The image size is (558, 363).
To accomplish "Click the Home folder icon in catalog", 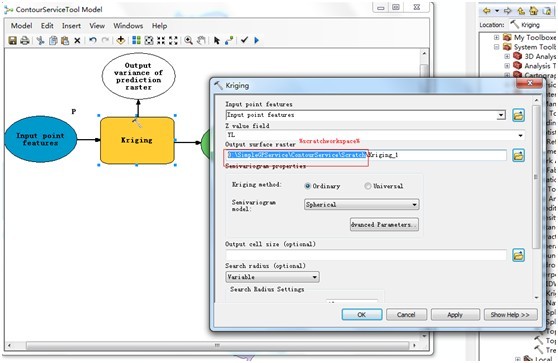I will (x=533, y=11).
